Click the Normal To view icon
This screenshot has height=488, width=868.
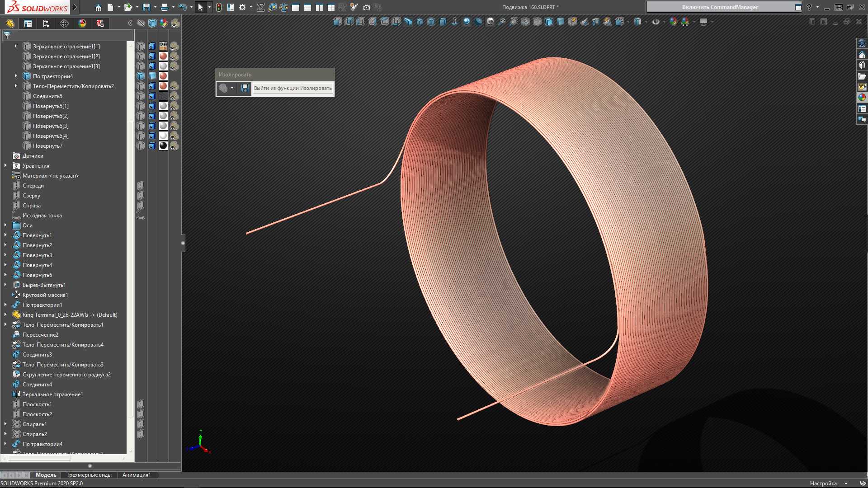454,22
